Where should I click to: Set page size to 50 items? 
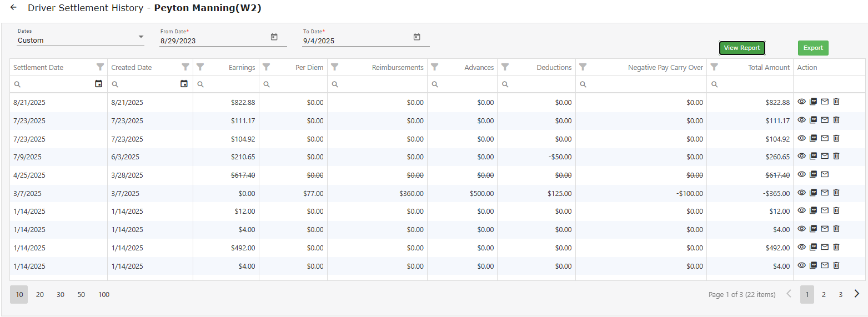pyautogui.click(x=81, y=295)
